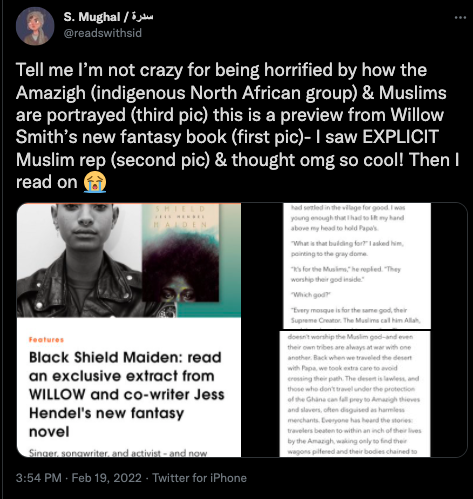Open the mosque passage excerpt image

coord(357,266)
